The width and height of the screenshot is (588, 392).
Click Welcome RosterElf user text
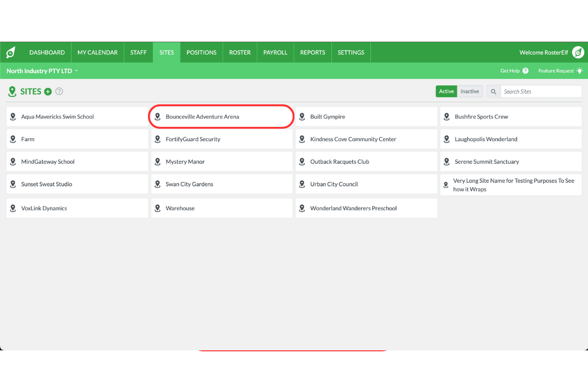[x=544, y=52]
